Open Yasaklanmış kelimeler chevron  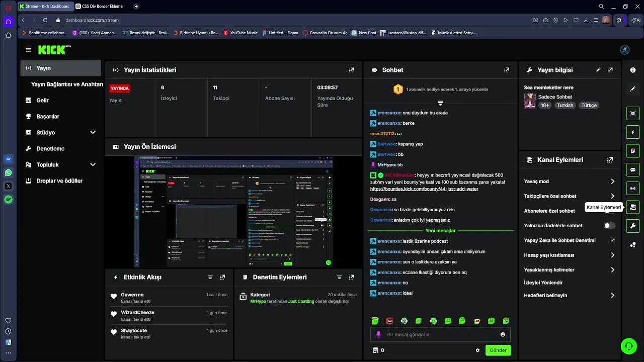click(612, 270)
